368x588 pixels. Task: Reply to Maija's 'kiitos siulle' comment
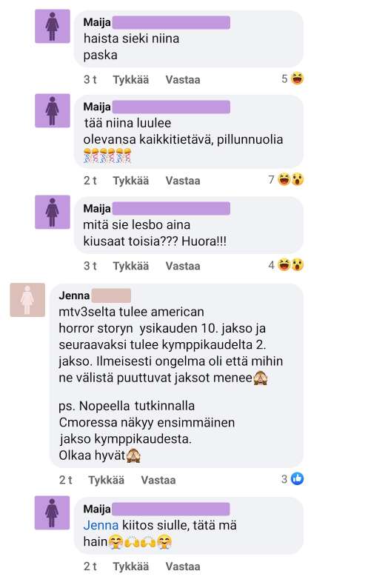[183, 567]
